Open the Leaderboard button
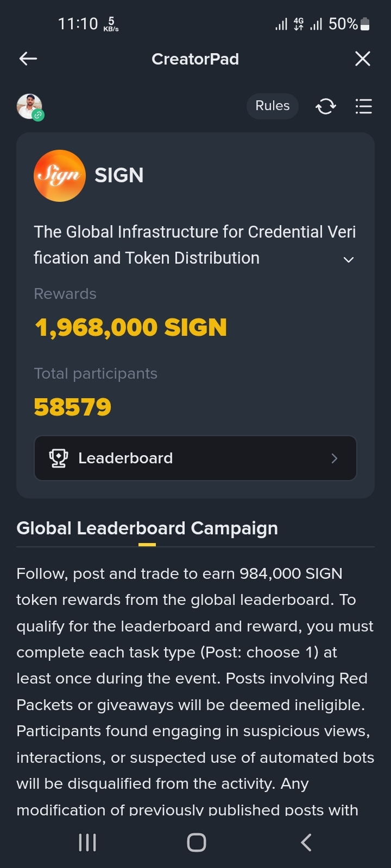This screenshot has height=868, width=391. pos(195,458)
